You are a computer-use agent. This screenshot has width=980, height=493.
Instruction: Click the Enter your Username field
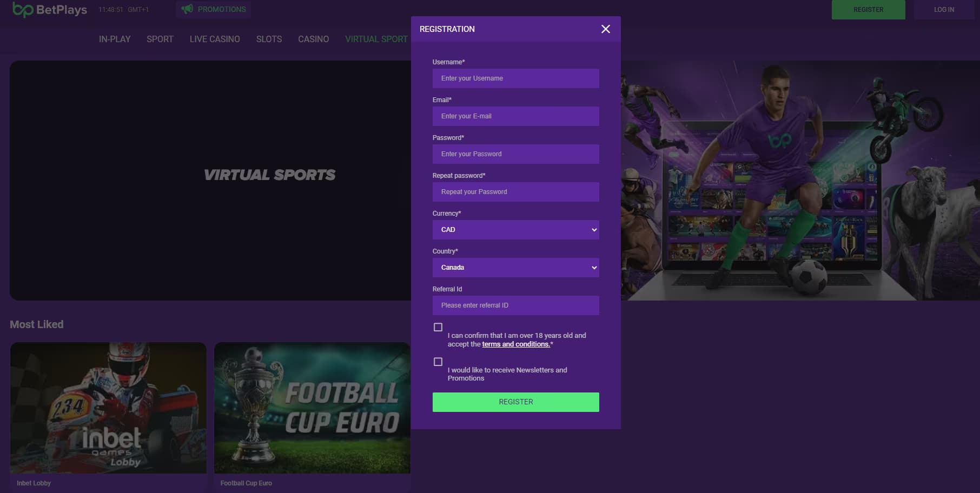(x=515, y=78)
